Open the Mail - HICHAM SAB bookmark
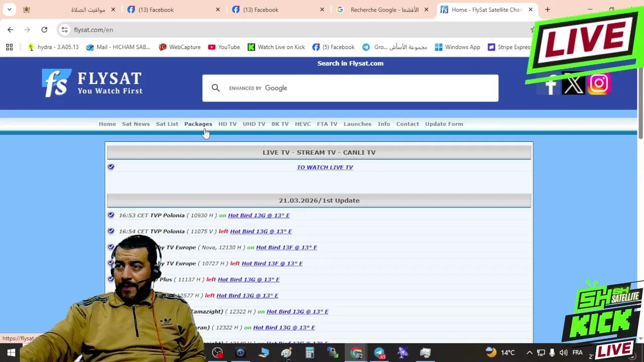 pyautogui.click(x=118, y=47)
